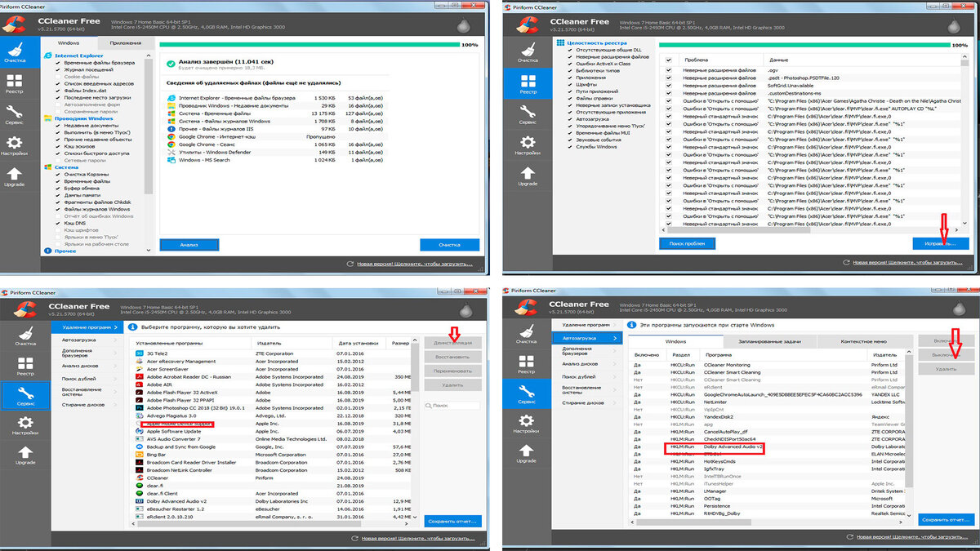The height and width of the screenshot is (551, 980).
Task: Toggle Кэш DNS checkbox under Система
Action: coord(57,223)
